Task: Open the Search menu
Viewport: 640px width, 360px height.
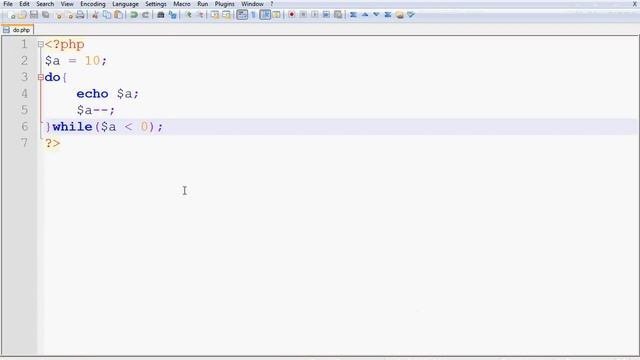Action: (x=45, y=4)
